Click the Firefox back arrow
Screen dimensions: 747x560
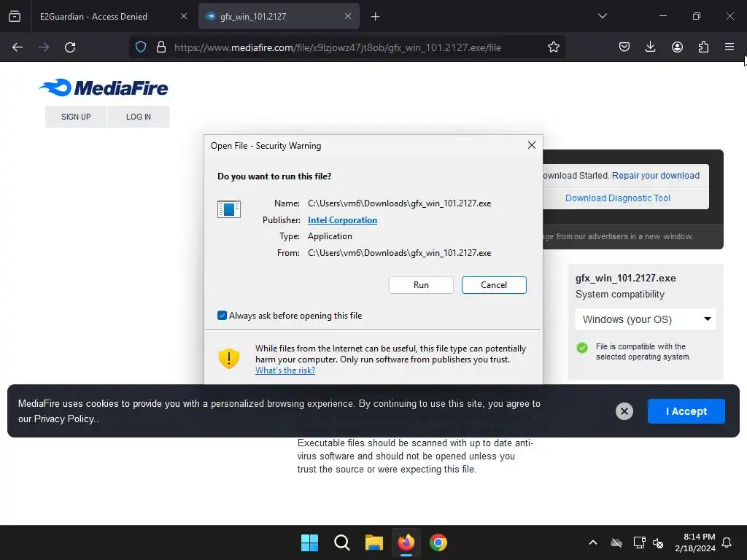click(x=18, y=47)
